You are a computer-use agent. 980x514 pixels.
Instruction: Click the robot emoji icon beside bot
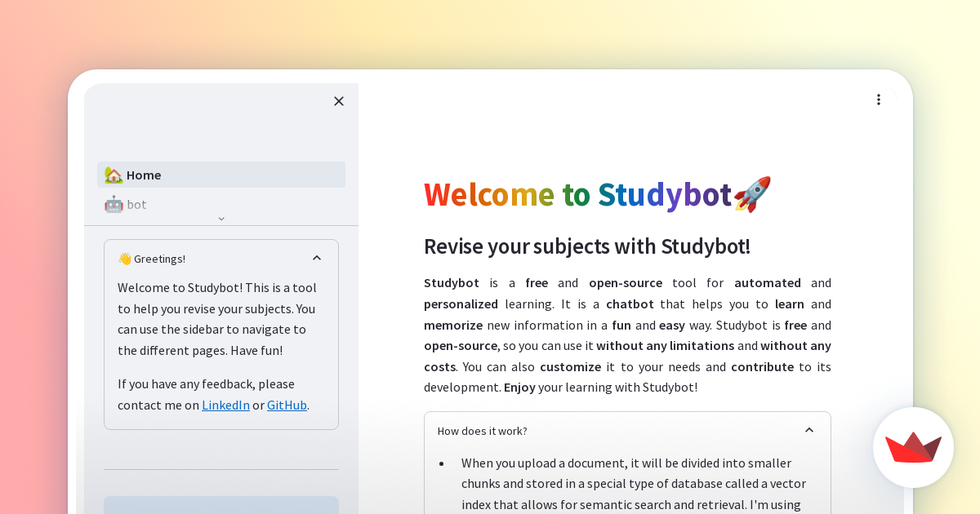click(x=114, y=204)
